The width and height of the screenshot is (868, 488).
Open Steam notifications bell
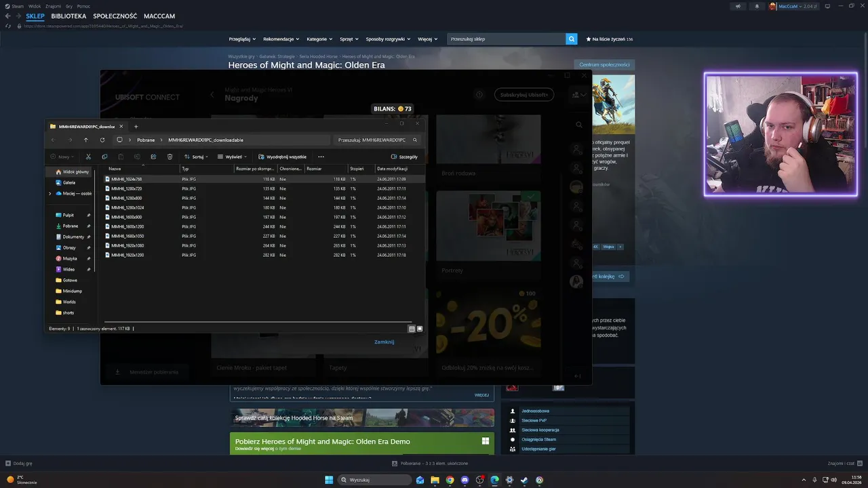coord(757,6)
